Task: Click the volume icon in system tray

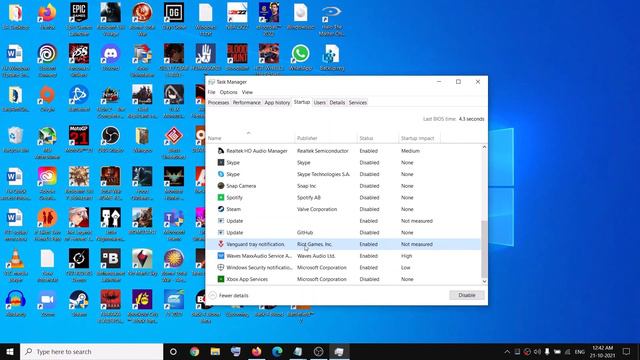Action: [x=537, y=351]
